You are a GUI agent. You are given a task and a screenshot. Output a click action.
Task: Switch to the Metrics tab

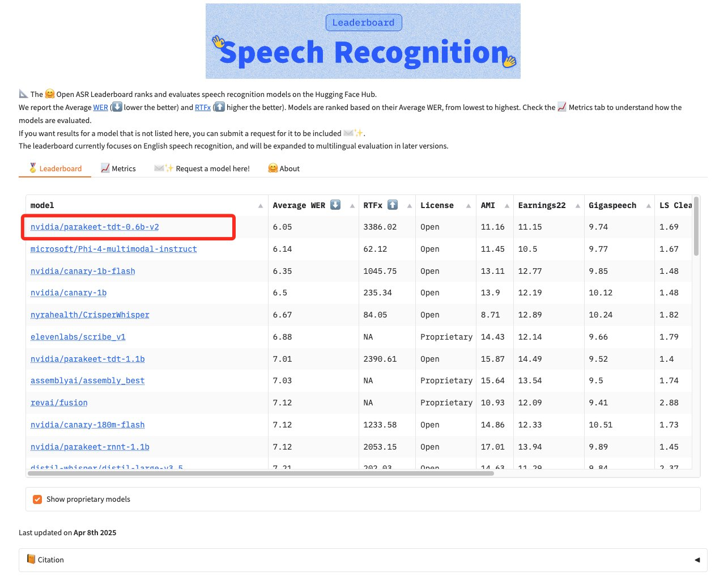pyautogui.click(x=118, y=168)
